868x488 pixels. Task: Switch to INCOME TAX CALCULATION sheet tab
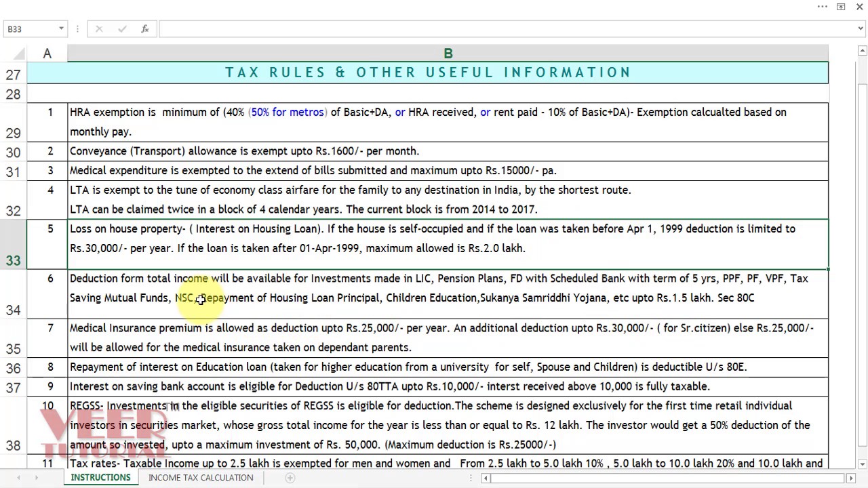[x=201, y=478]
